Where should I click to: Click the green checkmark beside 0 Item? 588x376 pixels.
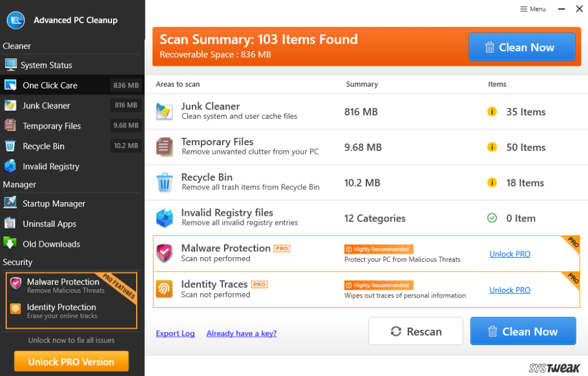492,218
